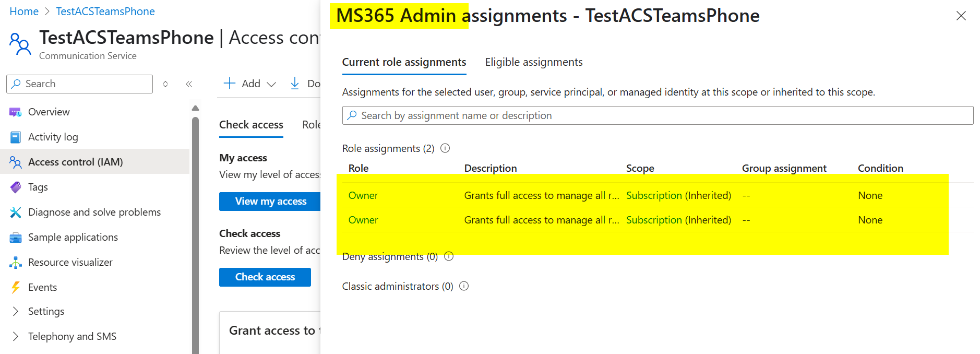The width and height of the screenshot is (980, 354).
Task: Click the View my access button
Action: 270,202
